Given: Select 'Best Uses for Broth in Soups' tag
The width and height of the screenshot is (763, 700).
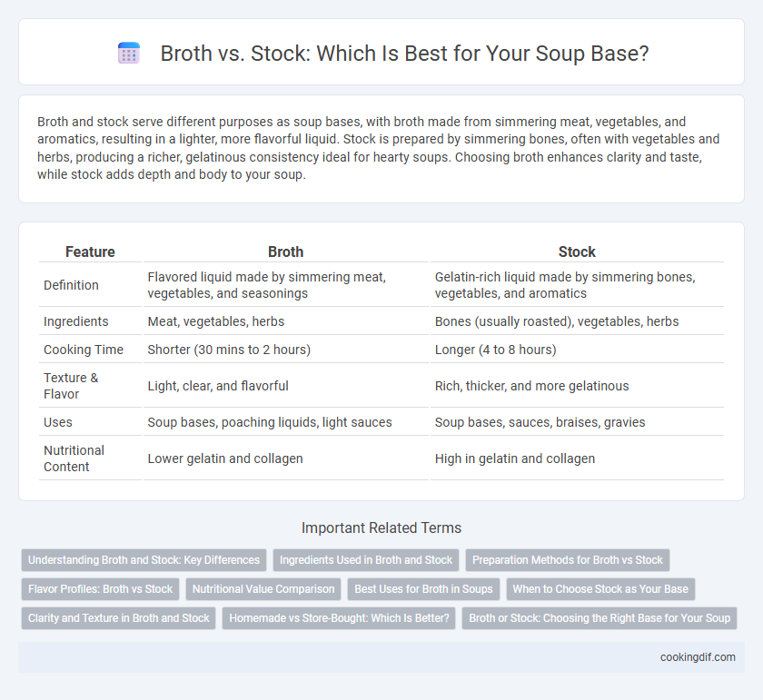Looking at the screenshot, I should (423, 589).
